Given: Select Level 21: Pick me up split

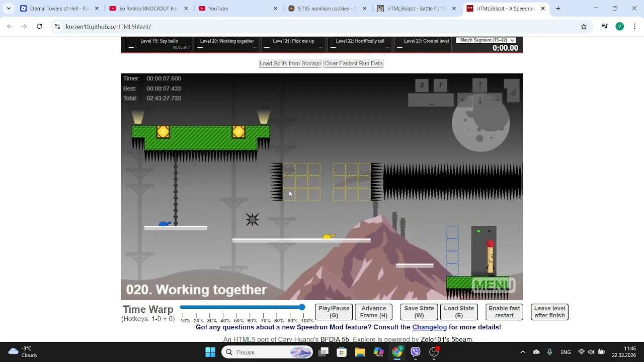Looking at the screenshot, I should [x=293, y=44].
